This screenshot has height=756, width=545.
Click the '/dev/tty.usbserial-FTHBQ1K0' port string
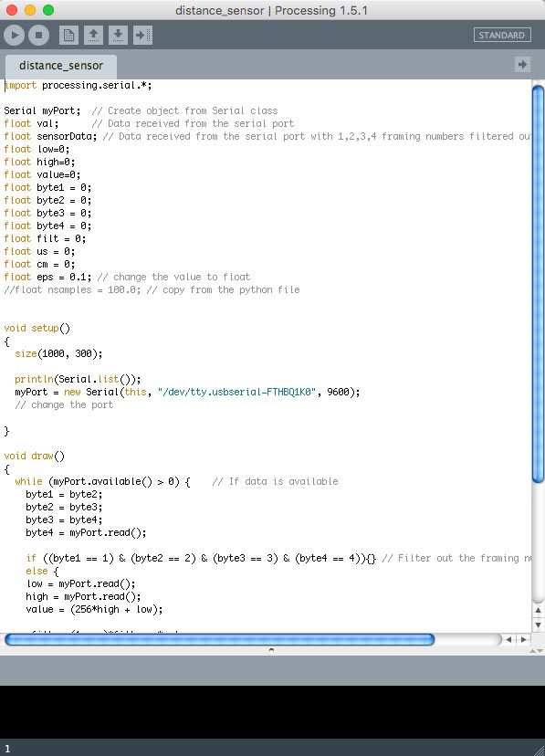236,392
